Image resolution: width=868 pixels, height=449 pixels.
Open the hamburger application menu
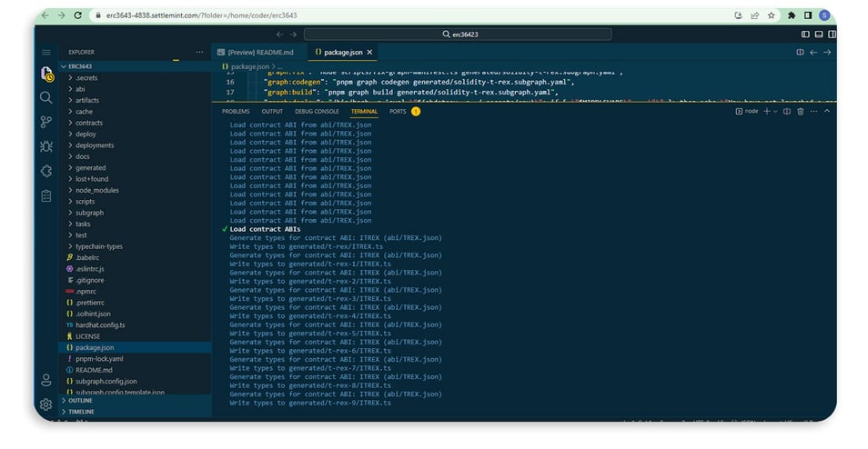[x=45, y=52]
